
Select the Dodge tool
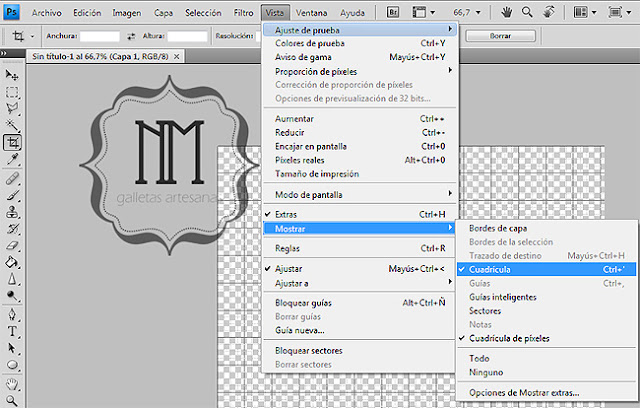12,296
